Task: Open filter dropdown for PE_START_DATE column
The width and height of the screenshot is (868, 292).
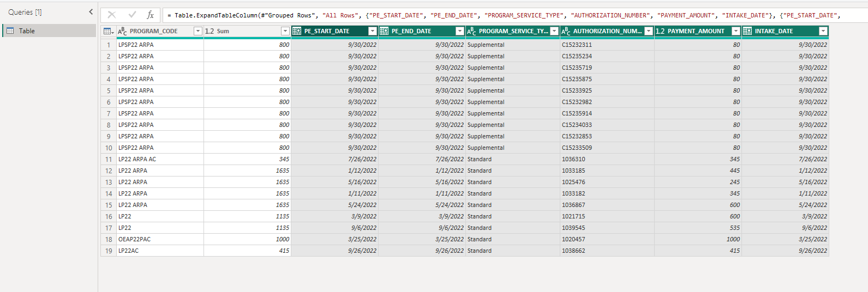Action: tap(373, 31)
